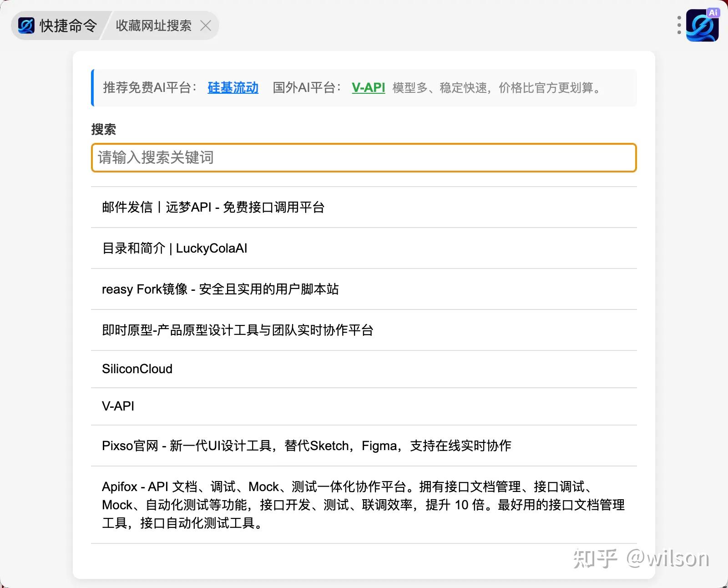
Task: Open the 硅基流动 link
Action: [232, 88]
